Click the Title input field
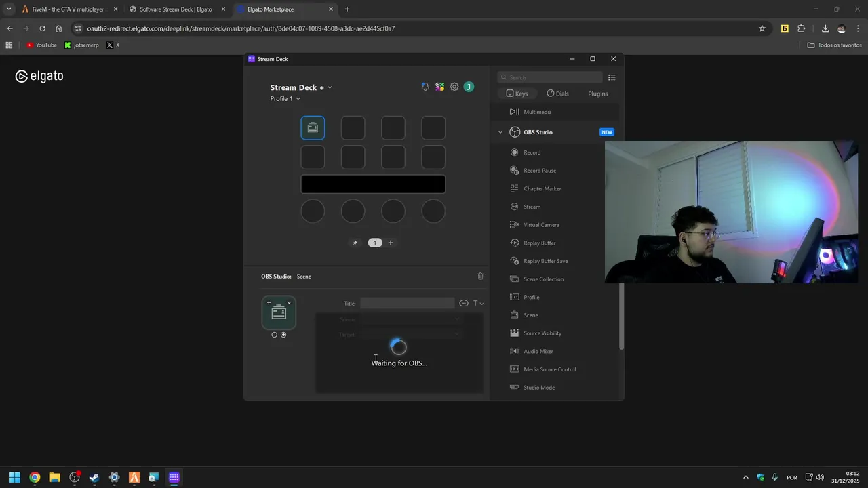This screenshot has width=868, height=488. pos(408,304)
